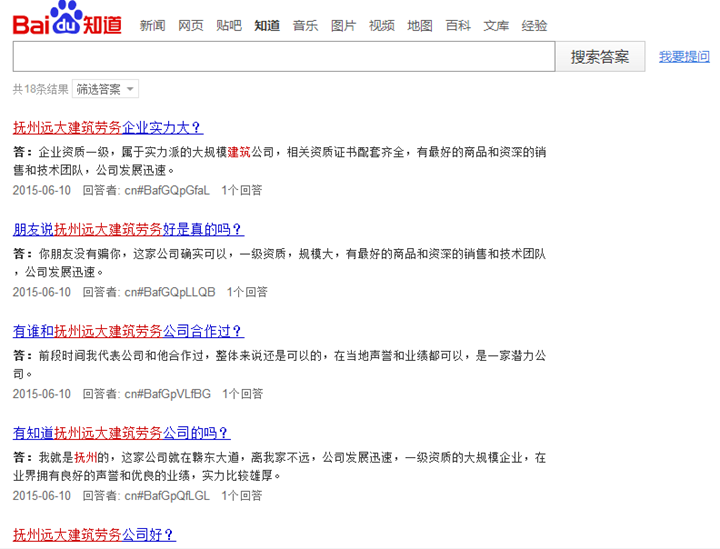Open the 新闻 tab

coord(152,26)
